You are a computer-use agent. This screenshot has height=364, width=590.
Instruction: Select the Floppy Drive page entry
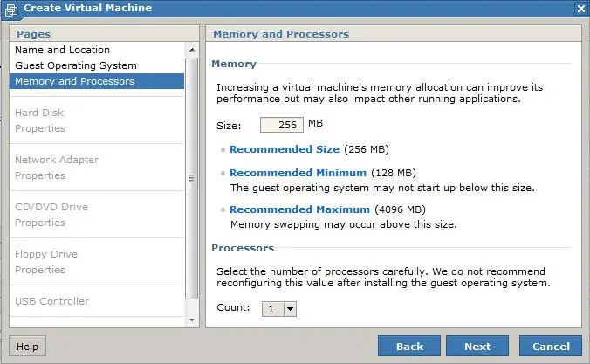click(x=46, y=254)
